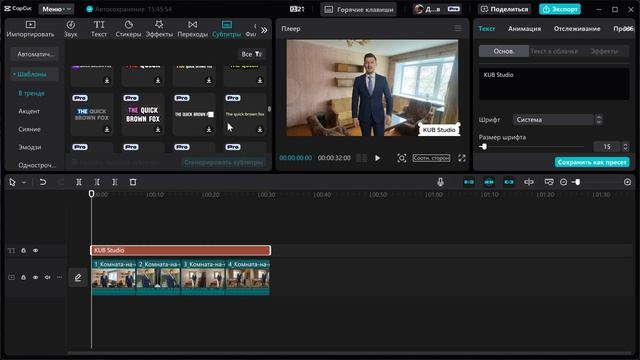Download the yellow-bar caption template

[x=260, y=129]
